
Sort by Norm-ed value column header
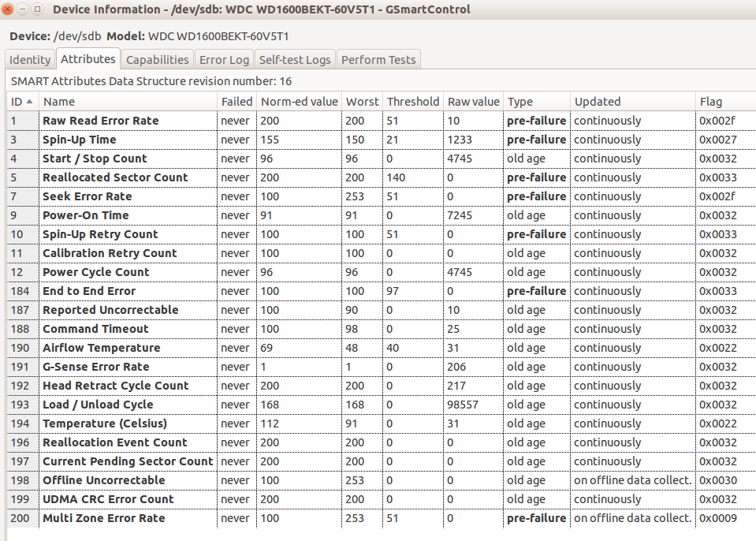coord(299,102)
